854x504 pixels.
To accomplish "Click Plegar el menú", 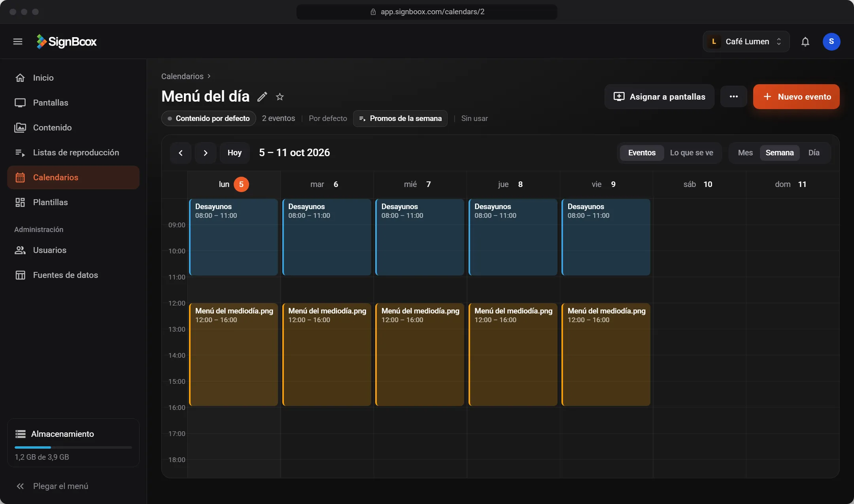I will point(73,486).
